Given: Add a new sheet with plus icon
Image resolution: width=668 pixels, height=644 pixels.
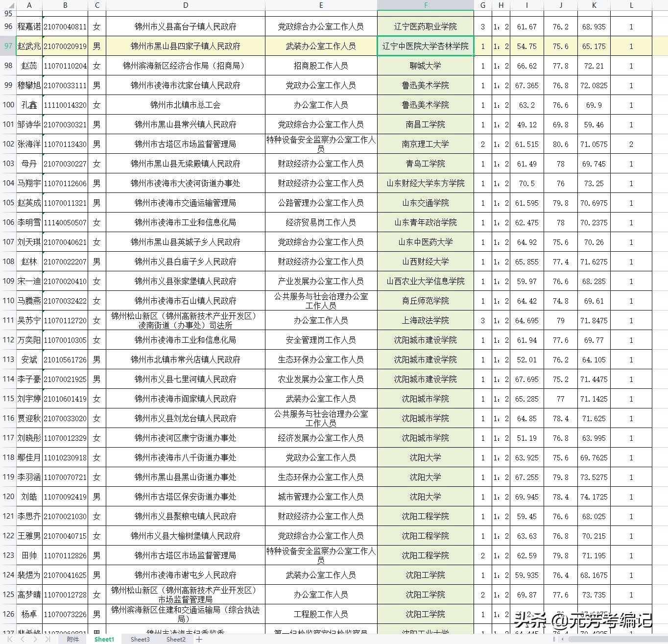Looking at the screenshot, I should (x=199, y=639).
